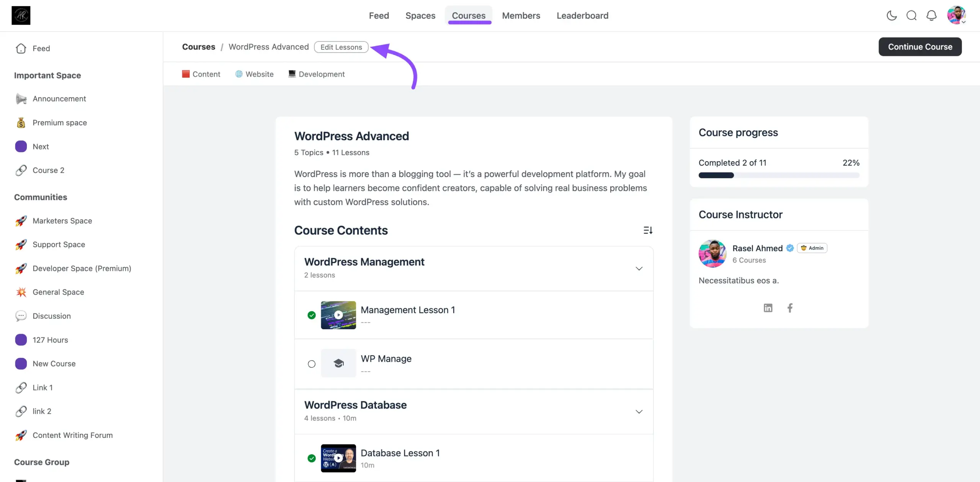Go to the Leaderboard tab
This screenshot has height=482, width=980.
(x=582, y=15)
